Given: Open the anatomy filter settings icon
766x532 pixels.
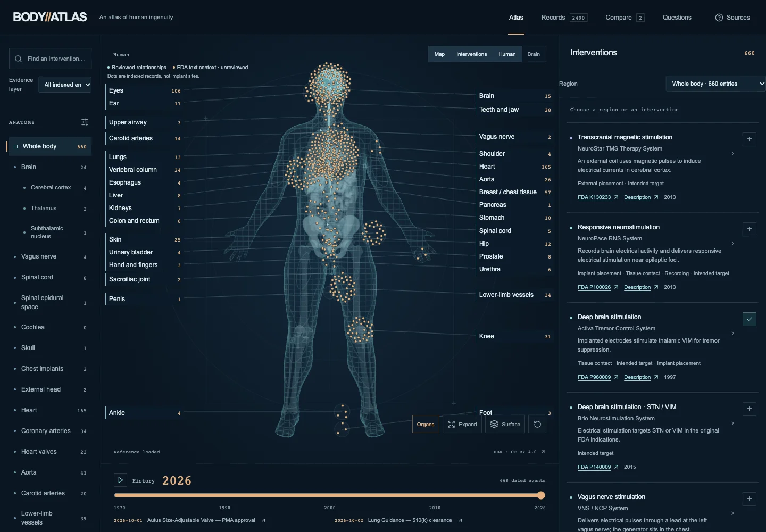Looking at the screenshot, I should coord(85,122).
